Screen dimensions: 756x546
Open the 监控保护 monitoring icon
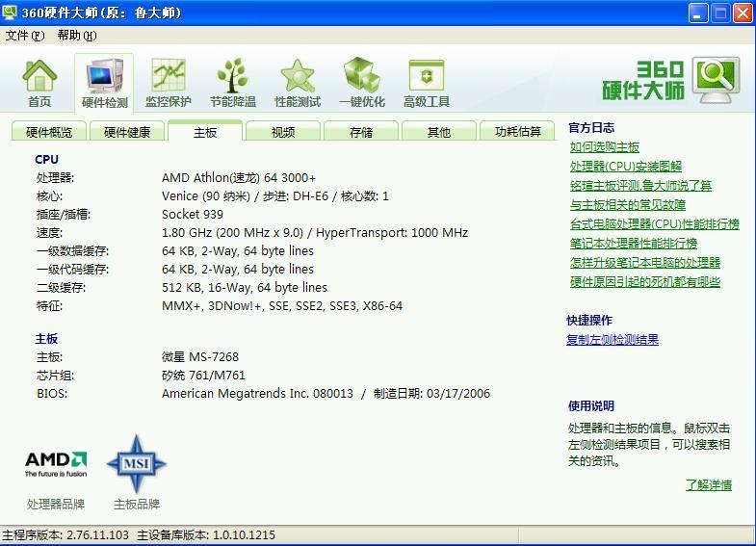(169, 82)
